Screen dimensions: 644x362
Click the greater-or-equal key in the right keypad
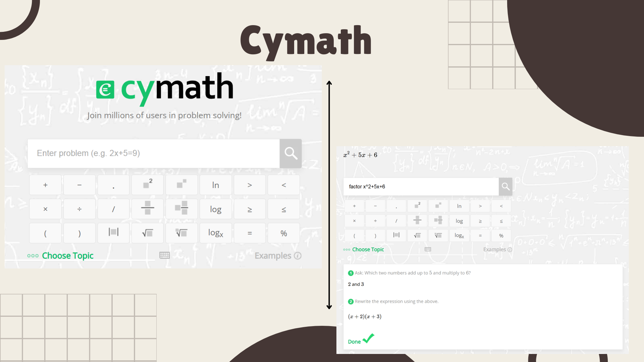(x=480, y=221)
